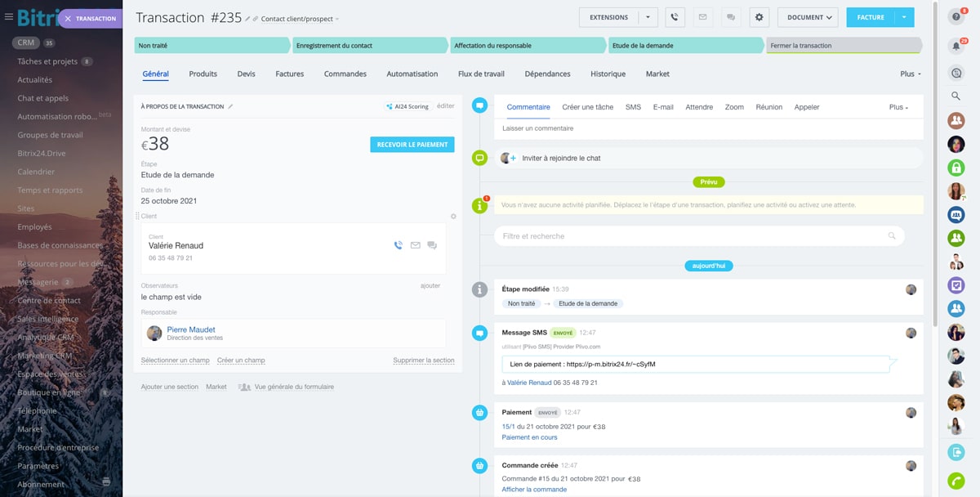Click the phone call icon in header

tap(675, 17)
